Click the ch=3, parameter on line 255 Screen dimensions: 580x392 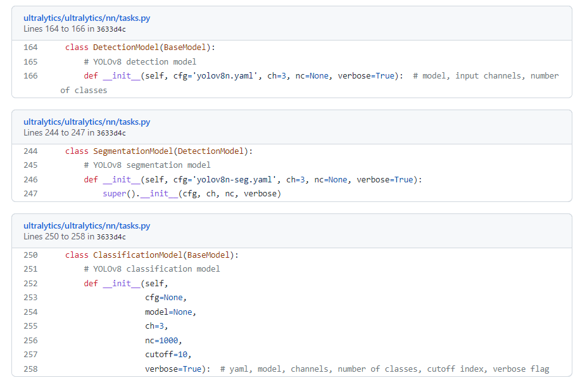pos(156,326)
